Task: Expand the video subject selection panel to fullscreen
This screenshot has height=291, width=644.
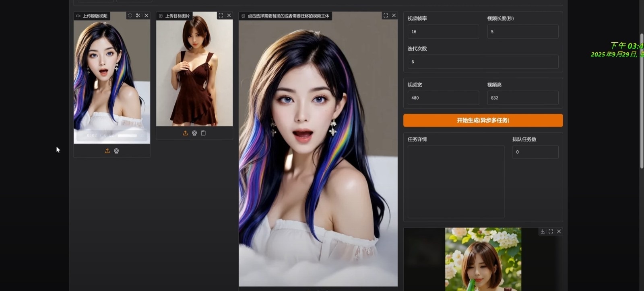Action: coord(386,16)
